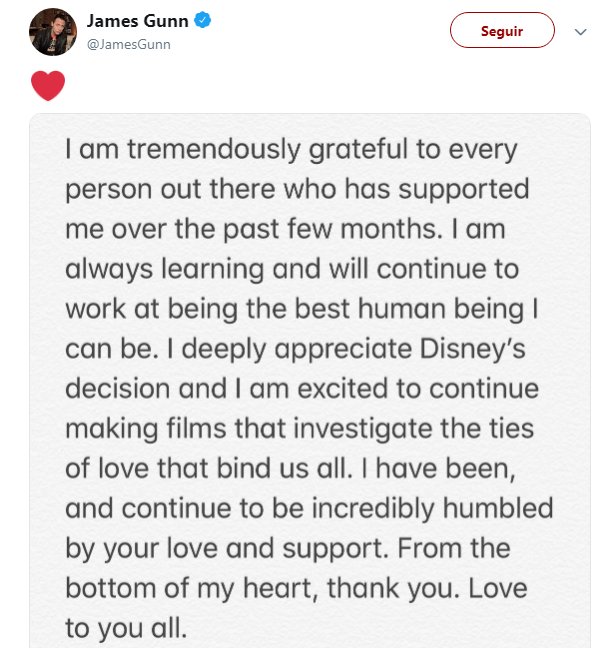Click the word "tremendously" in the statement image
Screen dimensions: 614x648
pyautogui.click(x=204, y=150)
